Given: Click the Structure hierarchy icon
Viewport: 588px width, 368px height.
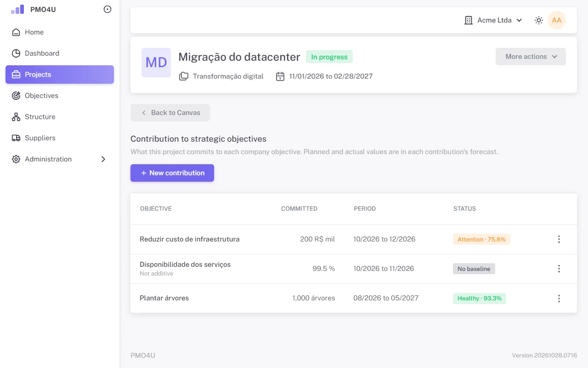Looking at the screenshot, I should click(x=16, y=117).
